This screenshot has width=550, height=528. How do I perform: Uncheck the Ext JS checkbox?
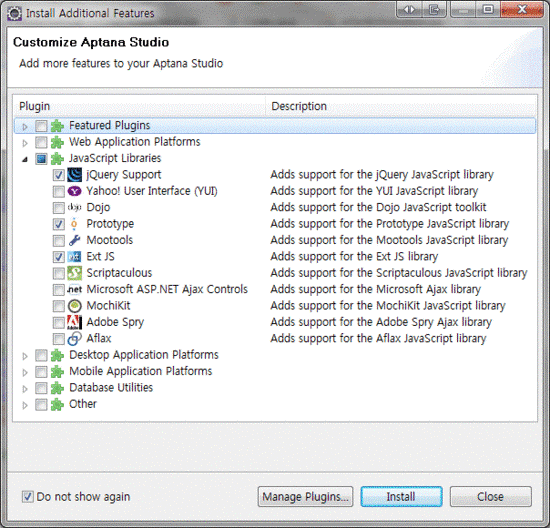pyautogui.click(x=59, y=257)
